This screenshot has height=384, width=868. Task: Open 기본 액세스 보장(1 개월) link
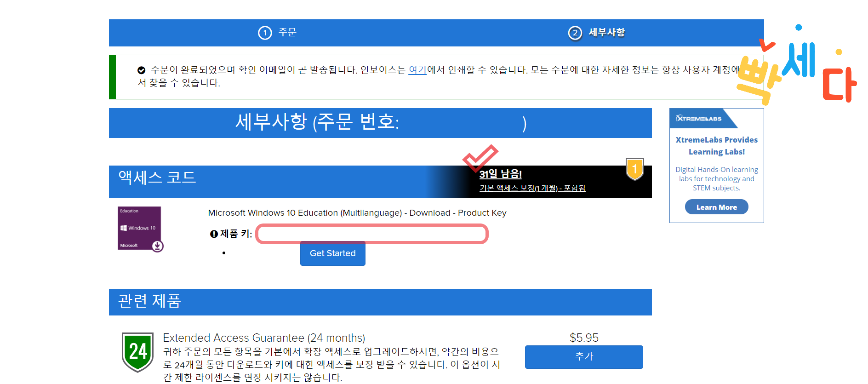[532, 188]
